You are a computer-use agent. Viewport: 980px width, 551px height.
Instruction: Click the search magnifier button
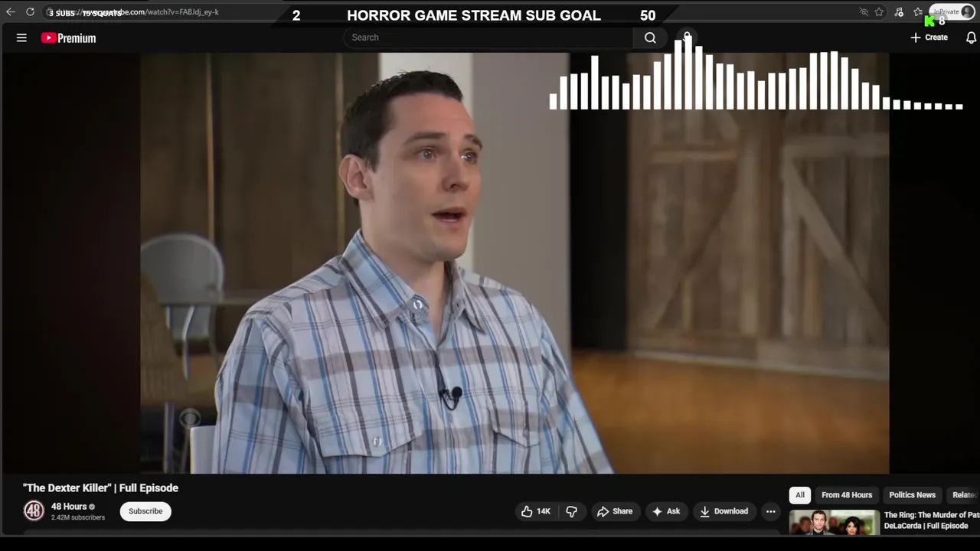point(650,37)
